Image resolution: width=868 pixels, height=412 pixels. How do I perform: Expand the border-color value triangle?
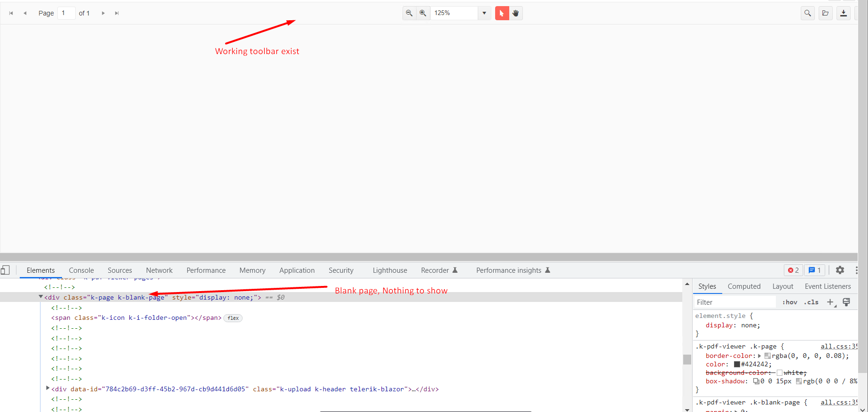pyautogui.click(x=759, y=356)
